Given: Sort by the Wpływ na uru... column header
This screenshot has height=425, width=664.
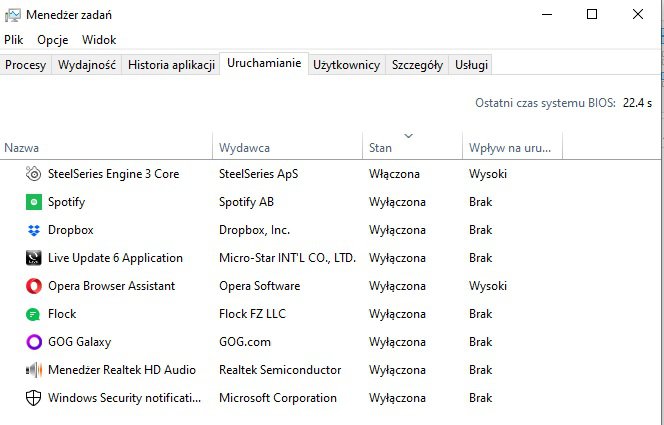Looking at the screenshot, I should (x=512, y=146).
